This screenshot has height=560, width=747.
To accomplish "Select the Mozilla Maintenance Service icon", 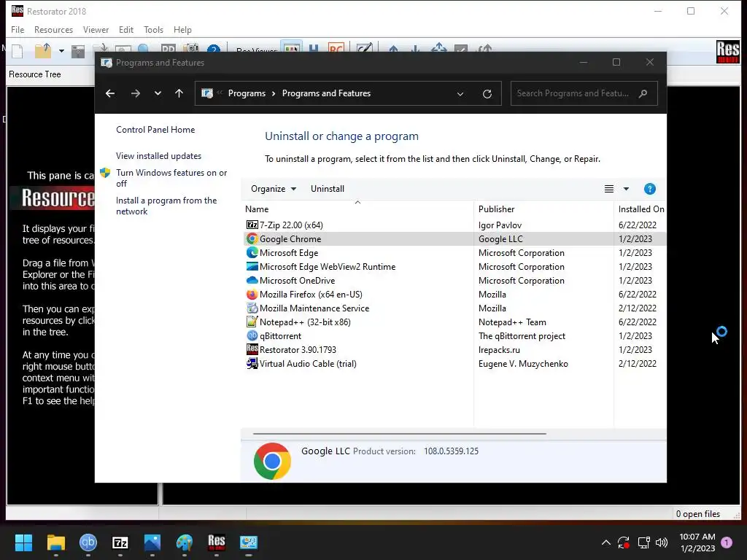I will tap(252, 308).
